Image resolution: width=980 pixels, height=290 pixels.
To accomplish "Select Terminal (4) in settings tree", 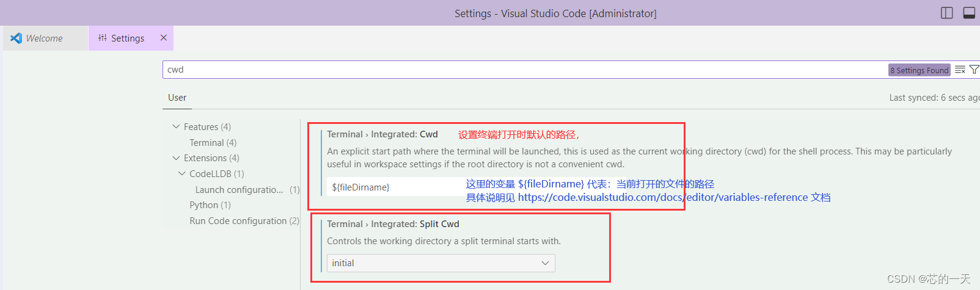I will coord(213,142).
